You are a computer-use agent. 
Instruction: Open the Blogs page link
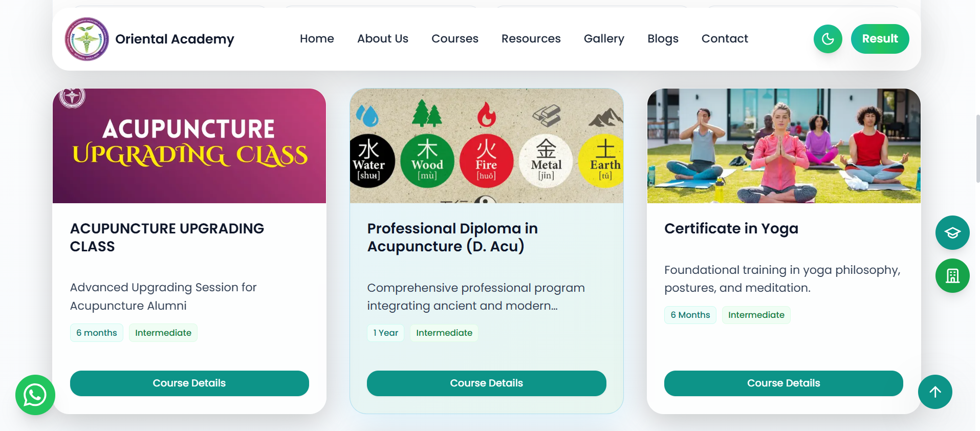click(x=662, y=39)
